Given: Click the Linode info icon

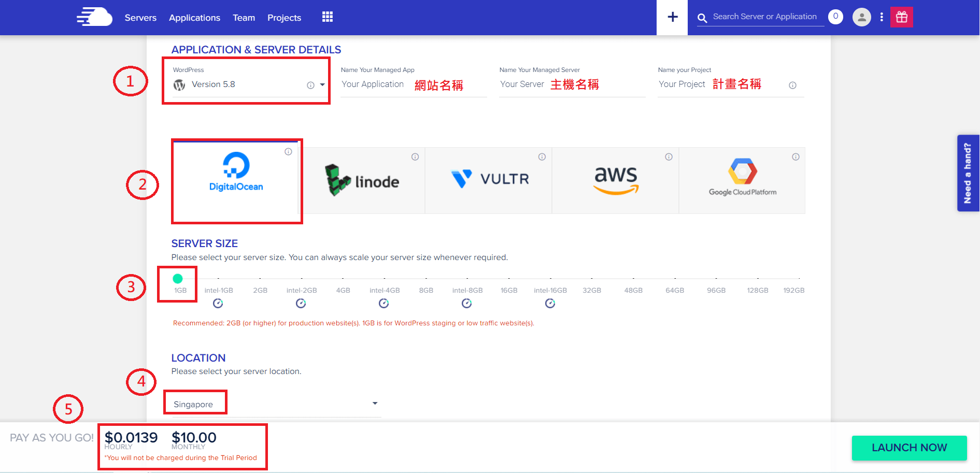Looking at the screenshot, I should (415, 156).
